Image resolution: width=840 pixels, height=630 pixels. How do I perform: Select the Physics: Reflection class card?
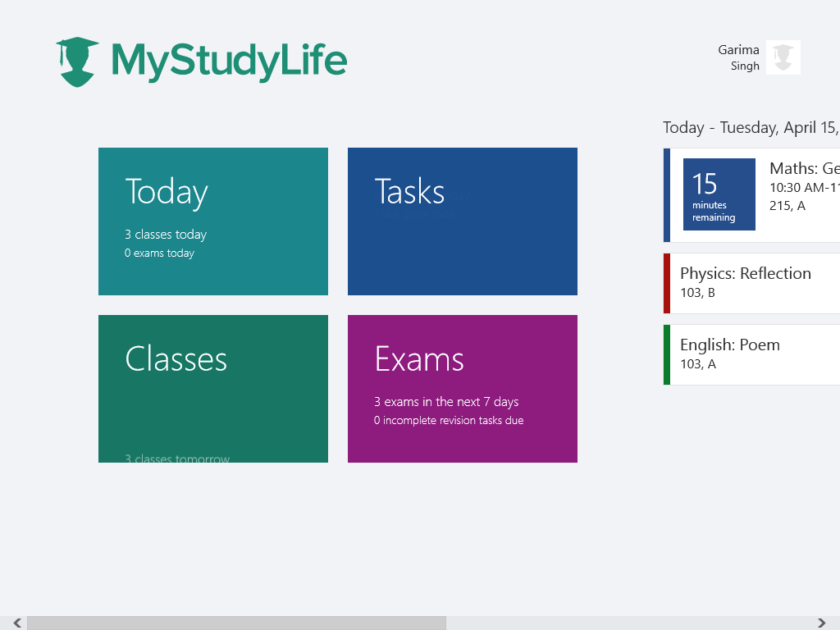751,283
